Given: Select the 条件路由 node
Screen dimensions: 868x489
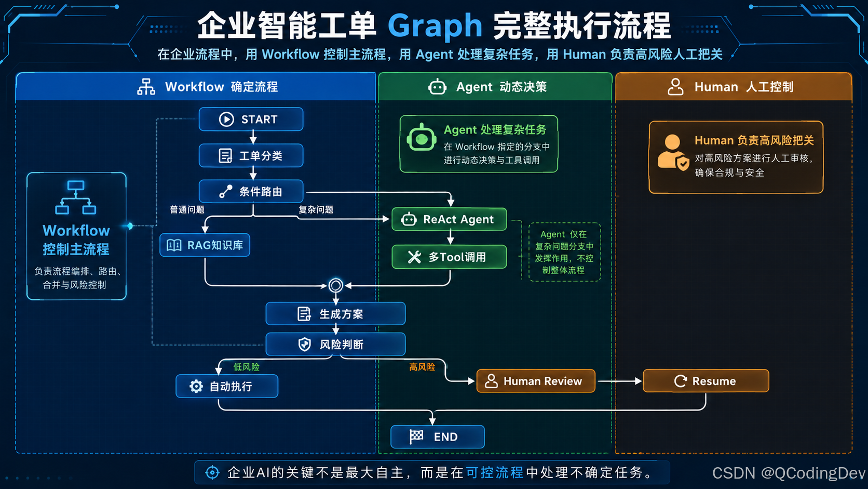Looking at the screenshot, I should coord(251,192).
